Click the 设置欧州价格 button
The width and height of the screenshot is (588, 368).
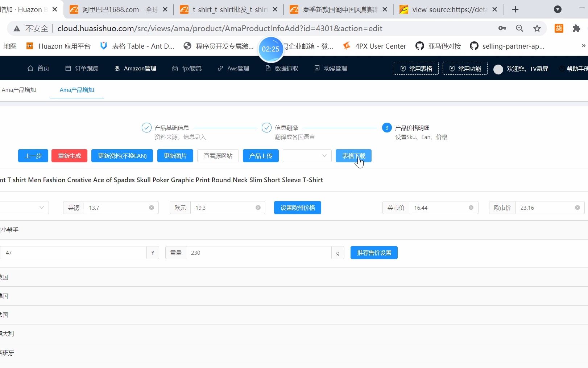(298, 208)
